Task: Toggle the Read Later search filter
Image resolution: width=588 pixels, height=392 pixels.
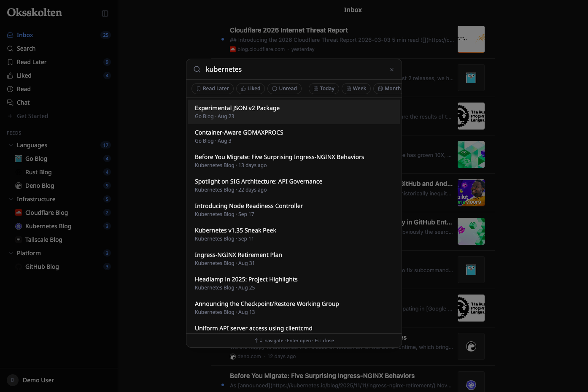Action: 213,89
